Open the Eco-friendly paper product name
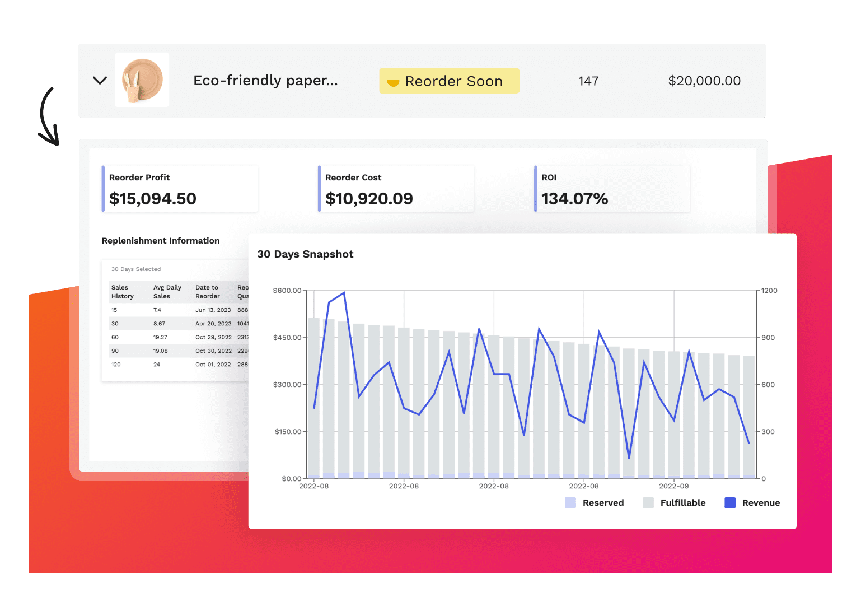Image resolution: width=861 pixels, height=616 pixels. tap(265, 81)
